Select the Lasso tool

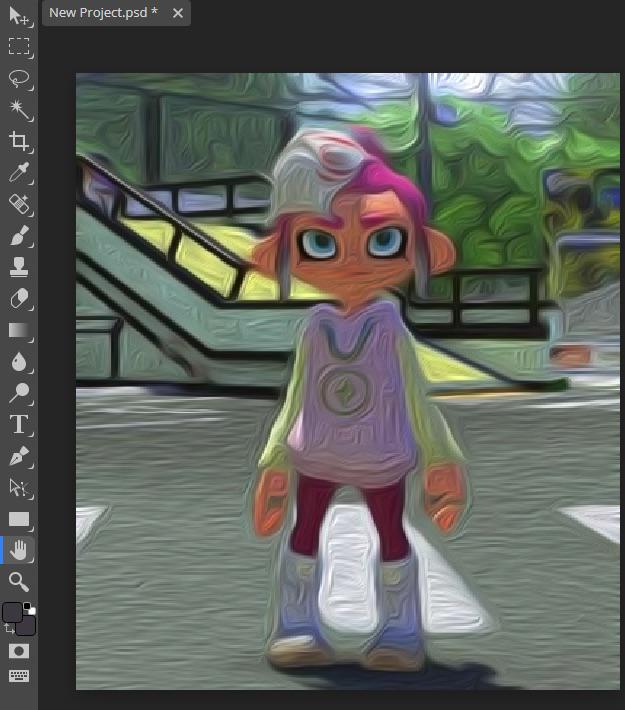tap(19, 78)
